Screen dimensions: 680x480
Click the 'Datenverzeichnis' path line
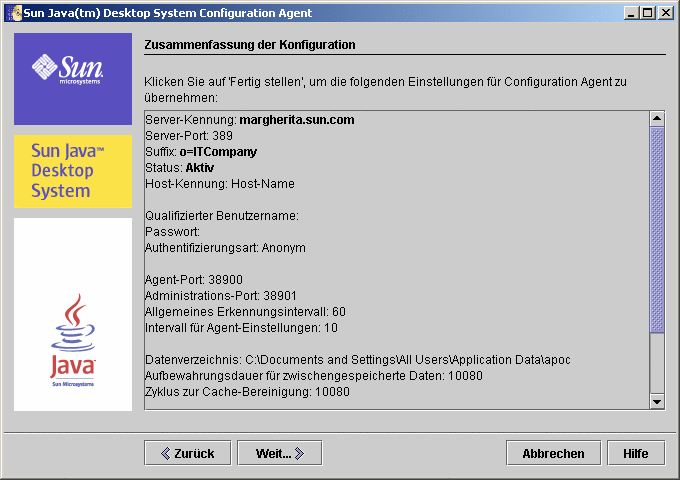358,360
